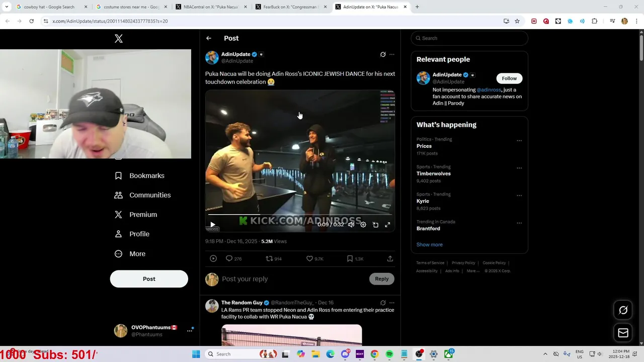Open the Terms of Service link
Image resolution: width=644 pixels, height=362 pixels.
click(430, 263)
